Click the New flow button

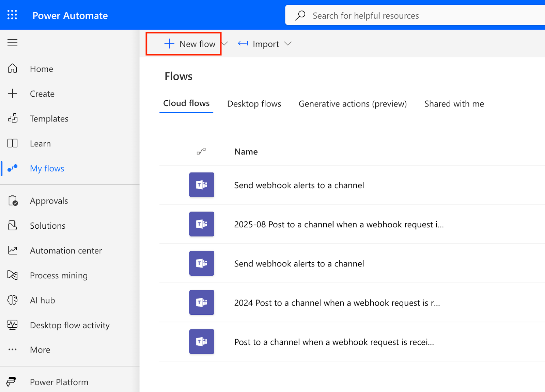pyautogui.click(x=190, y=44)
